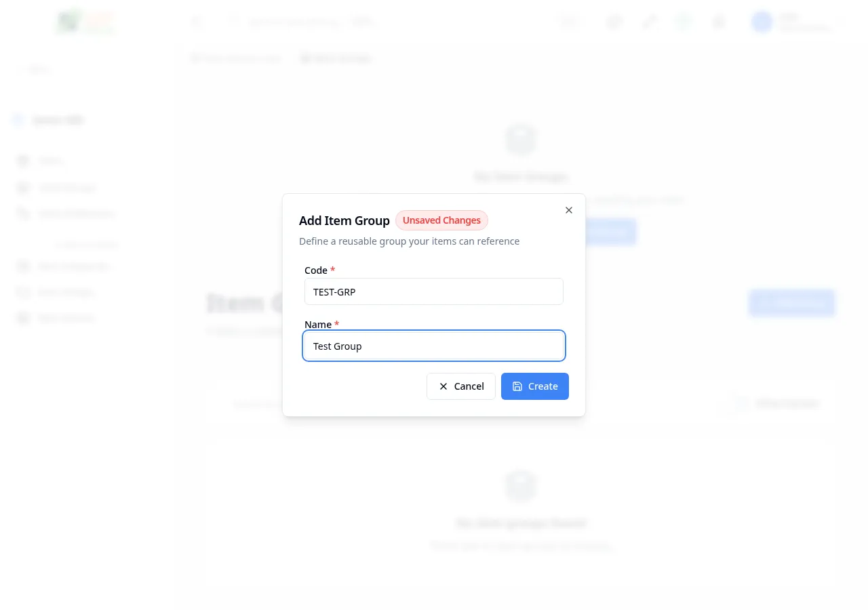
Task: Click the search magnifier icon in the top bar
Action: [x=233, y=22]
